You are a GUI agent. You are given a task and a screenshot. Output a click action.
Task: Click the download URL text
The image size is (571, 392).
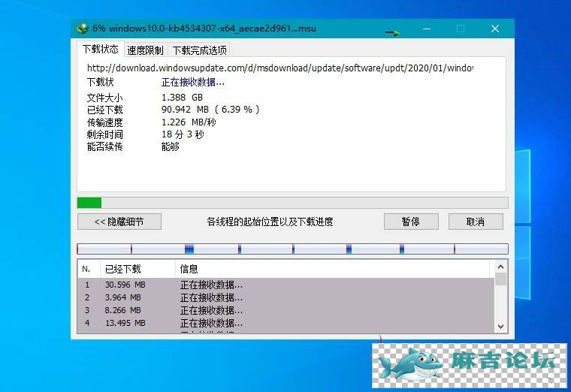coord(279,68)
